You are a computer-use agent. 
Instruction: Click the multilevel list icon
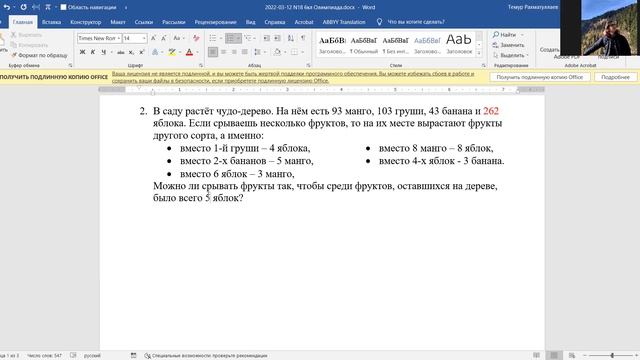(248, 38)
